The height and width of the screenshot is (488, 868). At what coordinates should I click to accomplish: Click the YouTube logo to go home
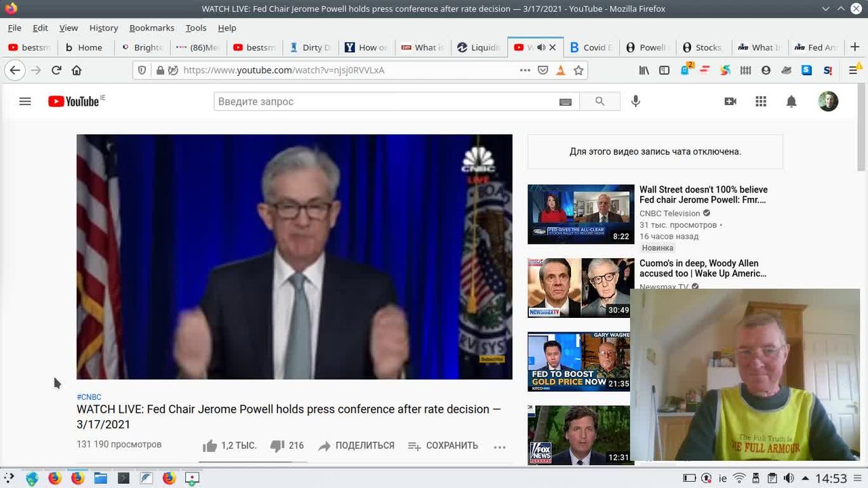pyautogui.click(x=75, y=102)
